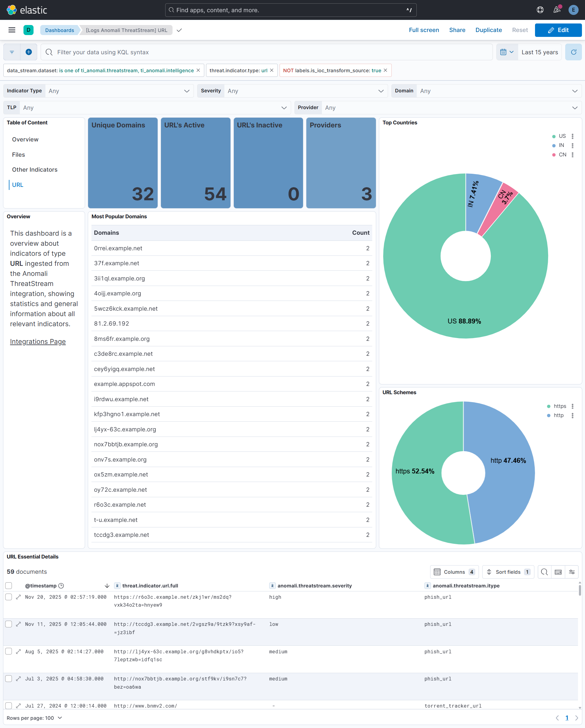Select Other Indicators in the Table of Content
Screen dimensions: 585x728
coord(34,170)
